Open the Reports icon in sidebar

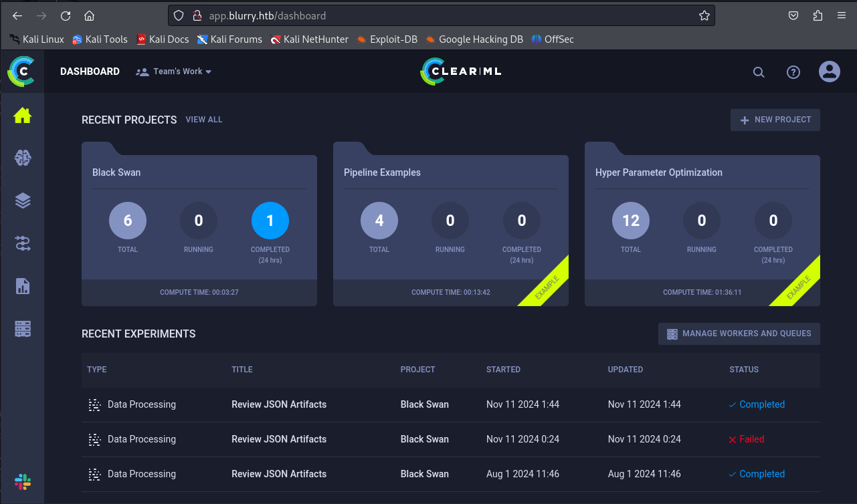tap(22, 286)
